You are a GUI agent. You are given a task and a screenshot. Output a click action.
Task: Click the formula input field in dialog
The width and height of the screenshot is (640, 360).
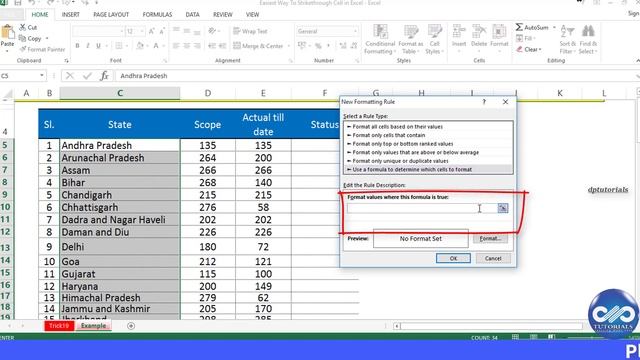pos(422,208)
